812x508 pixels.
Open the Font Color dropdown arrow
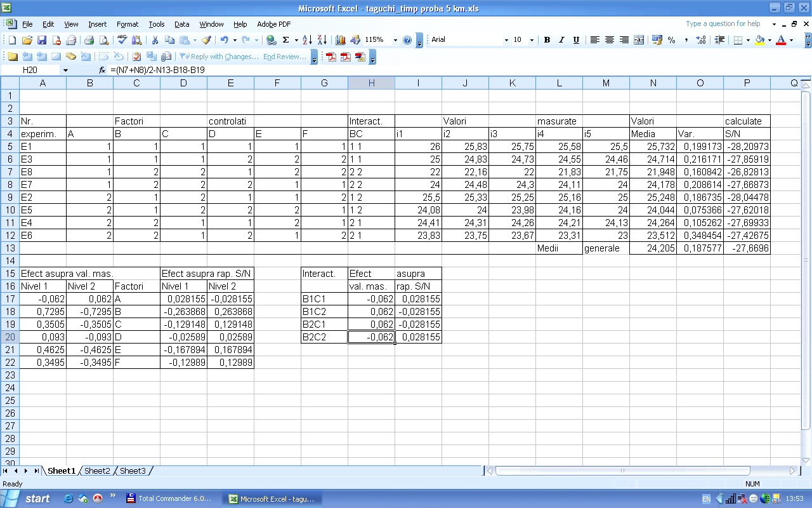tap(791, 40)
